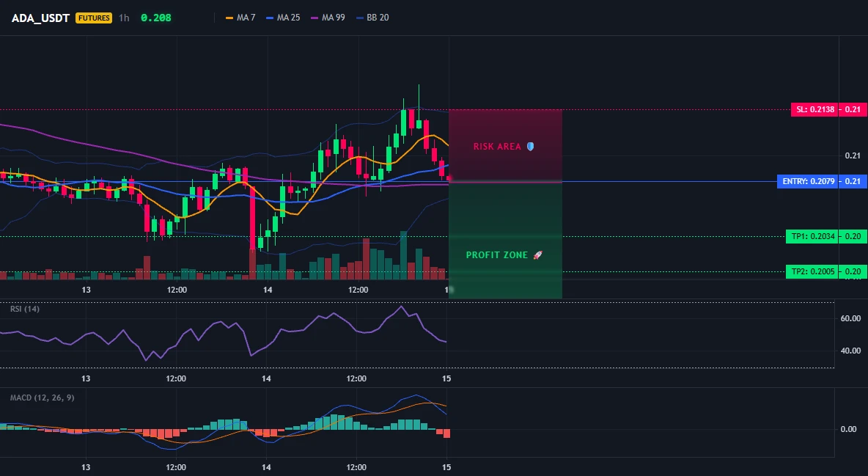Click the RSI (14) indicator title

click(25, 309)
